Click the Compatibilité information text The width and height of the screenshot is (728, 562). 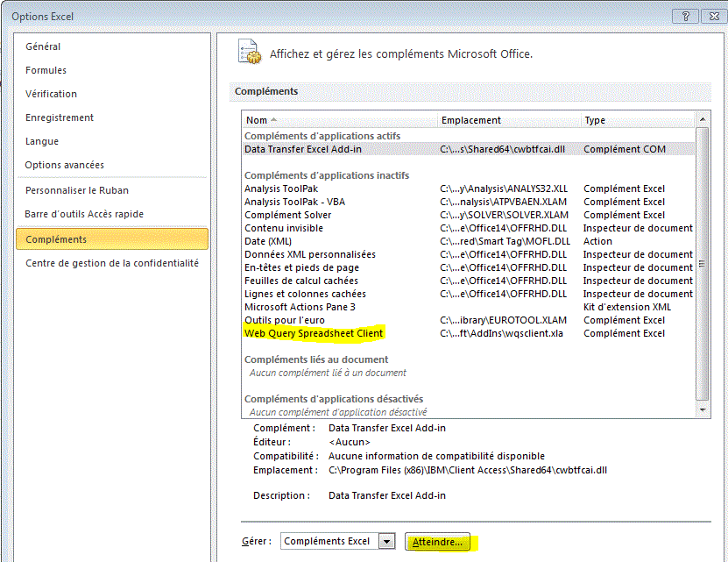(436, 456)
